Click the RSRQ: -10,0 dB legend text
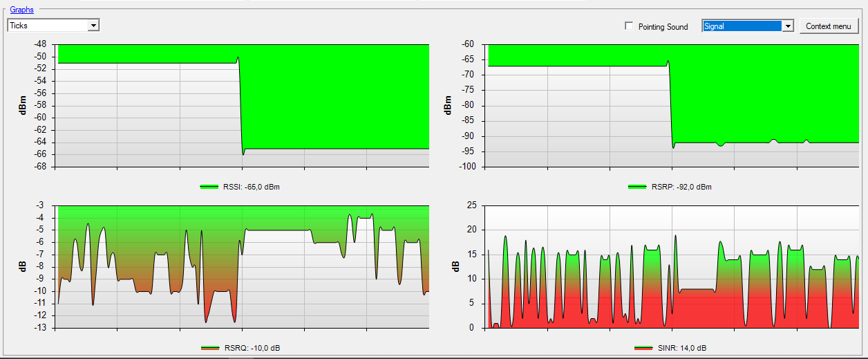This screenshot has height=359, width=868. click(252, 348)
